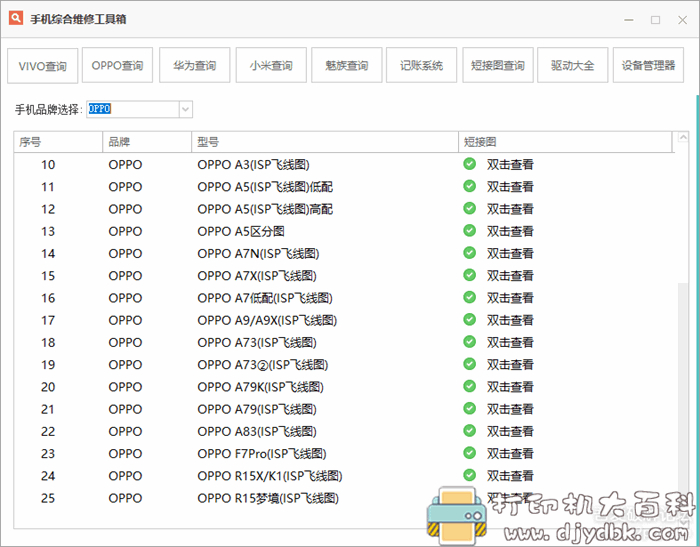
Task: Maximize the 手机综合维修工具箱 window
Action: coord(655,20)
